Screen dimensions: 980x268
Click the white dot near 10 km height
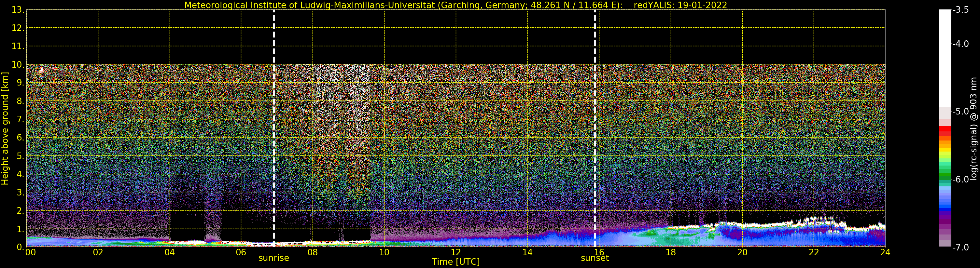(x=41, y=70)
